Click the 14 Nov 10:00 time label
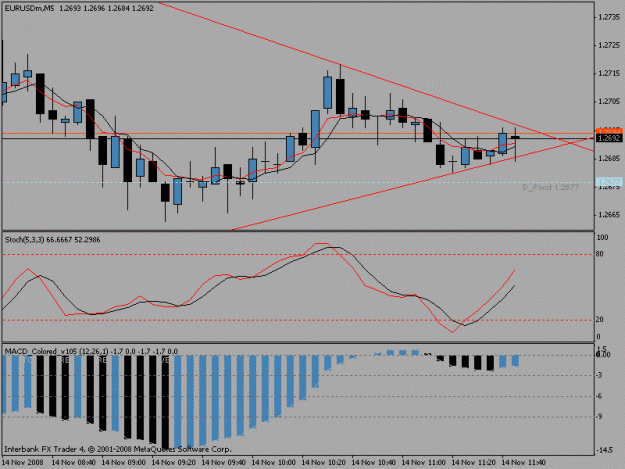The width and height of the screenshot is (625, 469). click(274, 462)
